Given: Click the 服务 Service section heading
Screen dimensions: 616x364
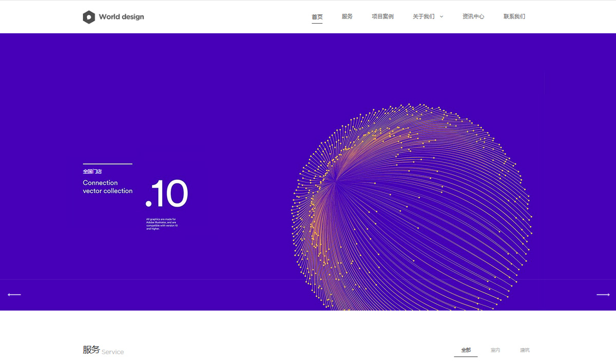Looking at the screenshot, I should [x=103, y=350].
